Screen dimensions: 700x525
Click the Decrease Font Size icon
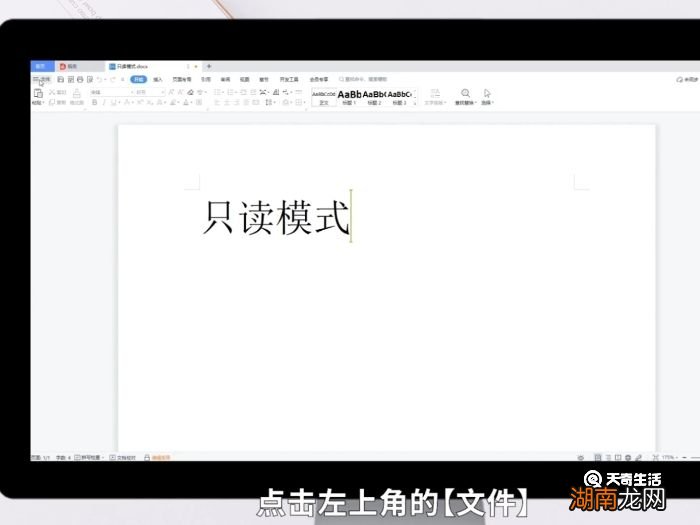click(180, 92)
